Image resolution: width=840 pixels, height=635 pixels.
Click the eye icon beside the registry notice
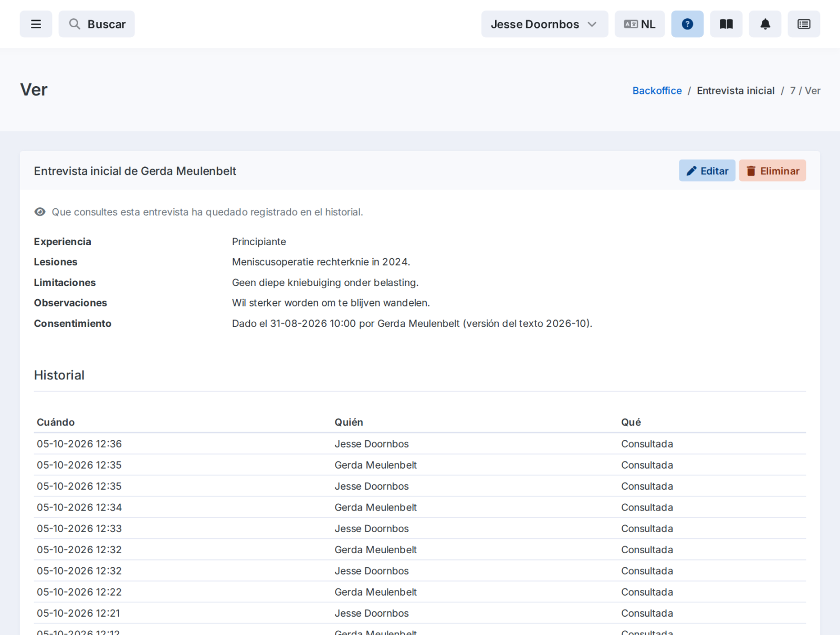click(x=40, y=212)
